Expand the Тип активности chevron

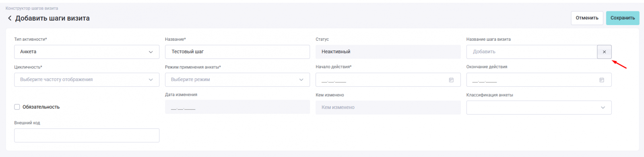pyautogui.click(x=151, y=52)
